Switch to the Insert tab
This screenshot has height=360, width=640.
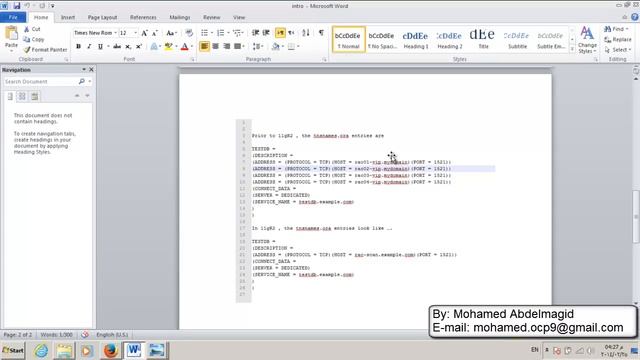68,17
